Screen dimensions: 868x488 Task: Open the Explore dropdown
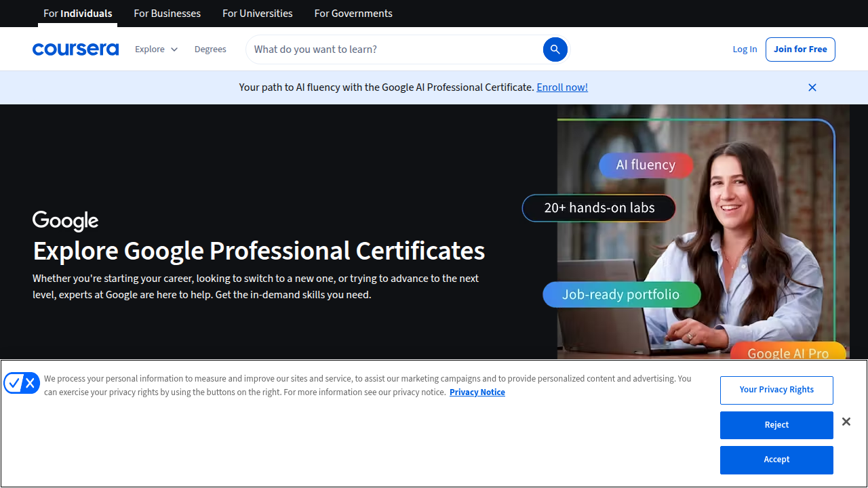click(156, 49)
